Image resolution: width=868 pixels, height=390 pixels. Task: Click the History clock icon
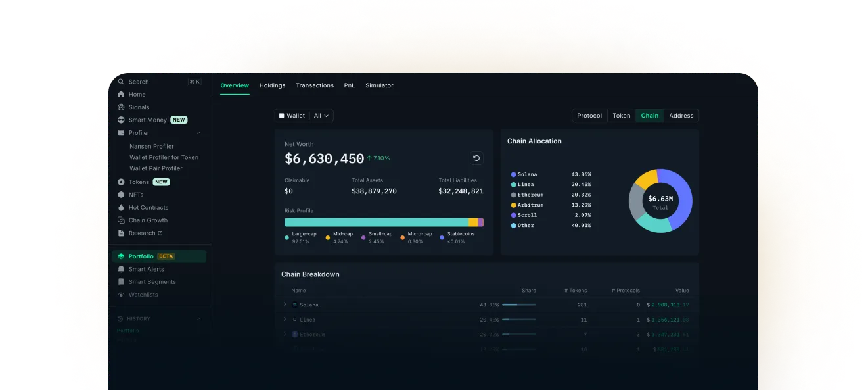(120, 318)
